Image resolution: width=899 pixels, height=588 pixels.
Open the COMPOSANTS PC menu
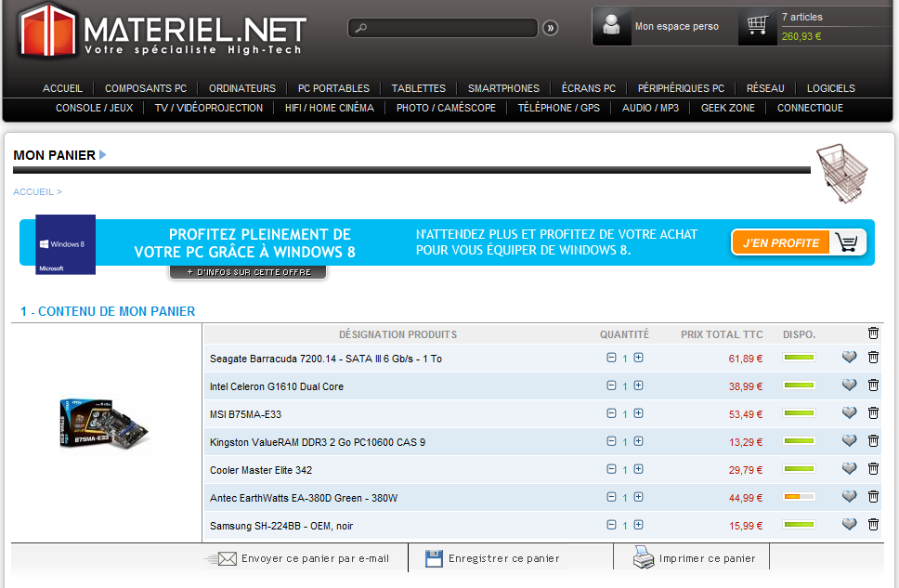[x=146, y=88]
